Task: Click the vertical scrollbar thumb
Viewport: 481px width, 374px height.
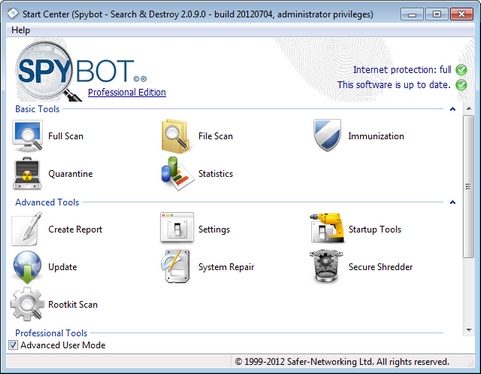Action: pyautogui.click(x=469, y=186)
